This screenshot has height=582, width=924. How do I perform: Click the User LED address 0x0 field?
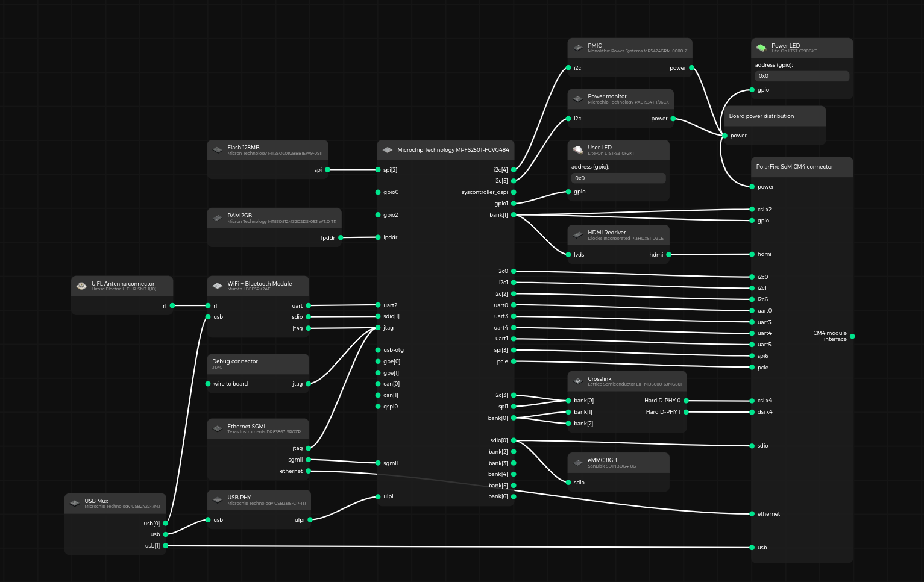click(618, 178)
